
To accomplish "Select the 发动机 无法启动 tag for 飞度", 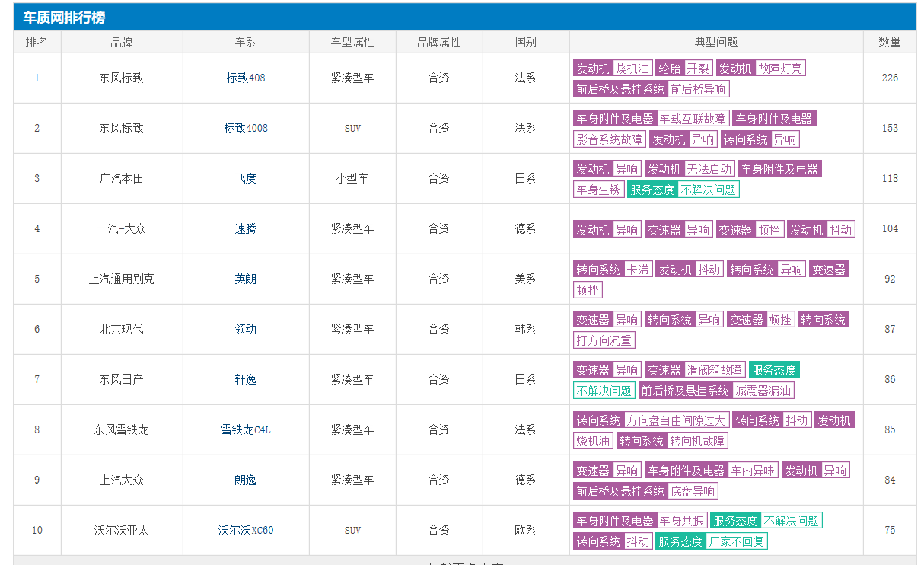I will 690,169.
